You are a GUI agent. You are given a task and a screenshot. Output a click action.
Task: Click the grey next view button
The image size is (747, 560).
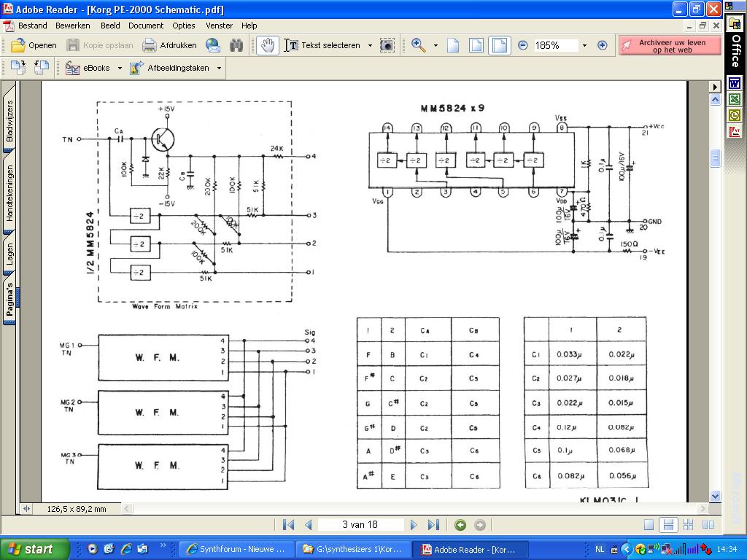tap(480, 525)
